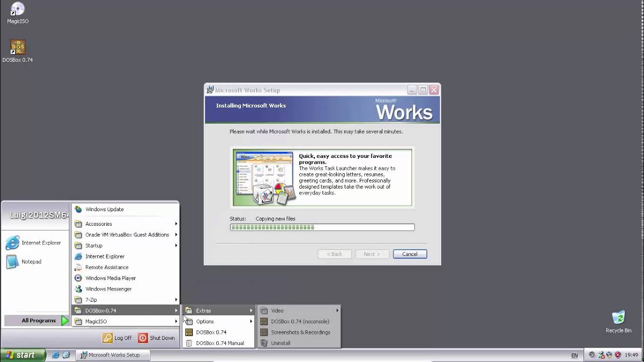This screenshot has width=644, height=362.
Task: Click the Windows Media Player icon
Action: pos(78,278)
